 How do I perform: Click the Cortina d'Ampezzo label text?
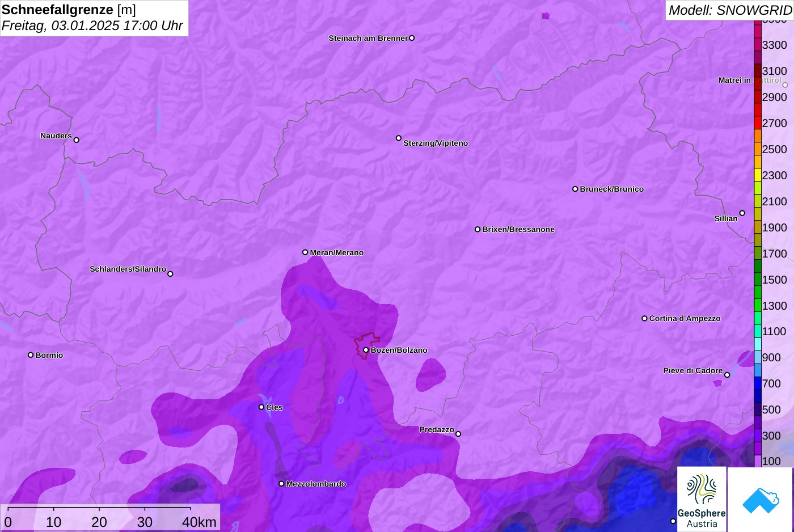click(x=685, y=318)
